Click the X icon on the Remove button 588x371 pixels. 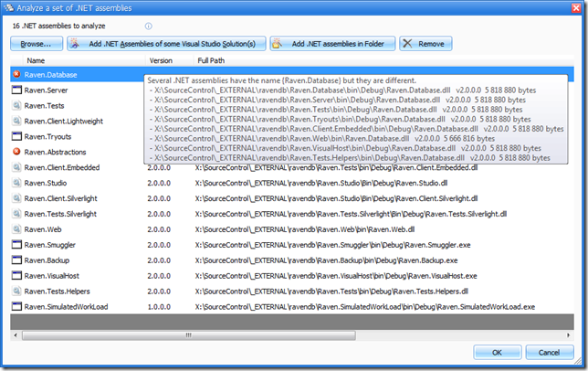(407, 44)
